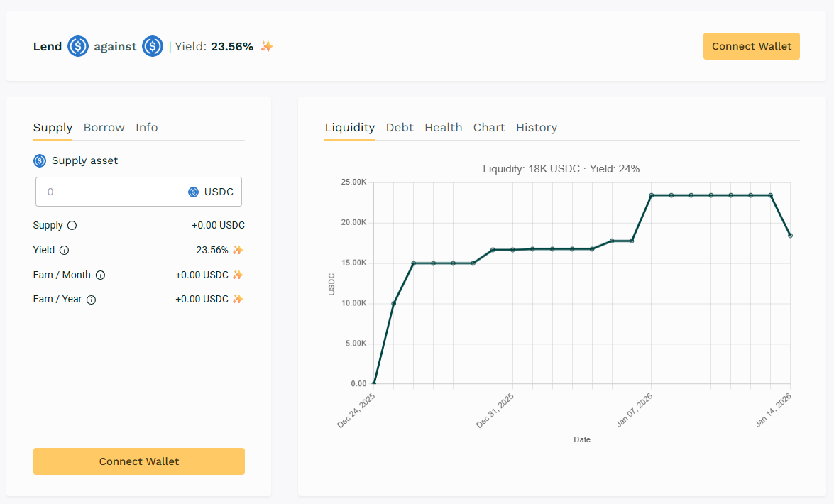Image resolution: width=834 pixels, height=504 pixels.
Task: Click the Earn / Year info icon
Action: click(91, 300)
